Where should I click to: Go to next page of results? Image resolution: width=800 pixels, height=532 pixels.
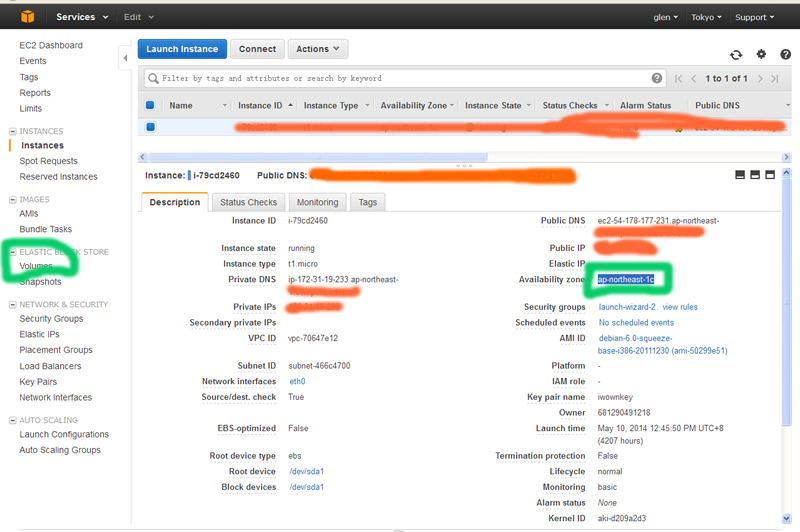(x=760, y=79)
